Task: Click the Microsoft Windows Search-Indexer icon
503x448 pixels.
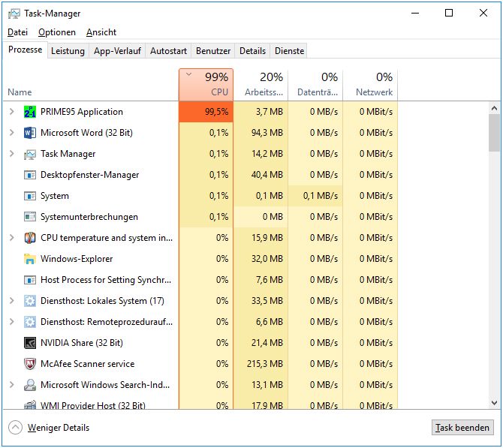Action: pos(30,385)
